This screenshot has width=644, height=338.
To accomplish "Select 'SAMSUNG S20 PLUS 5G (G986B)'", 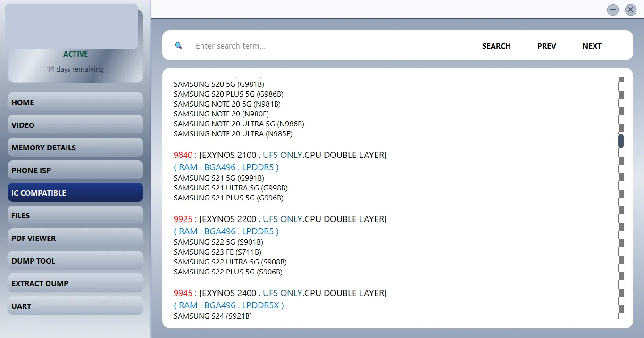I will [x=228, y=94].
